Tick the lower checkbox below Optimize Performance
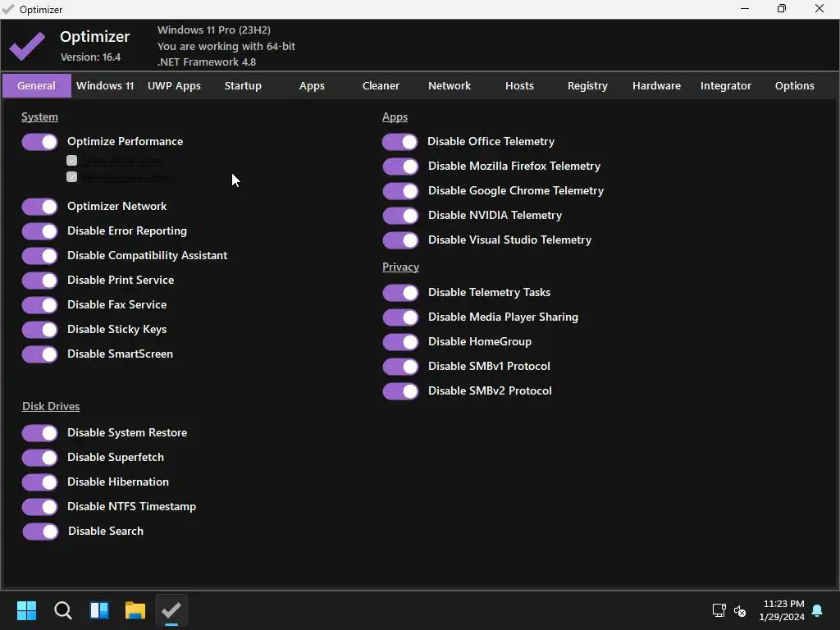The width and height of the screenshot is (840, 630). [x=72, y=177]
